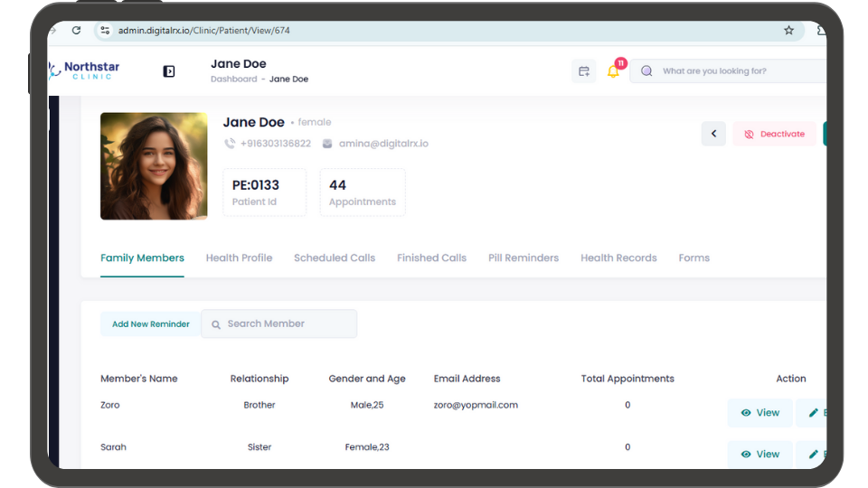This screenshot has width=868, height=488.
Task: Click the search magnifier icon in header
Action: tap(646, 70)
